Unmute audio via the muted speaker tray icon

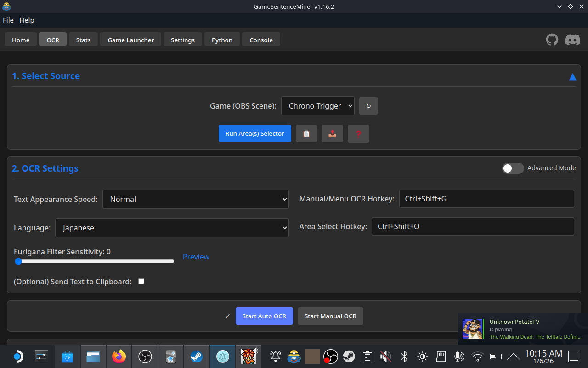[385, 356]
